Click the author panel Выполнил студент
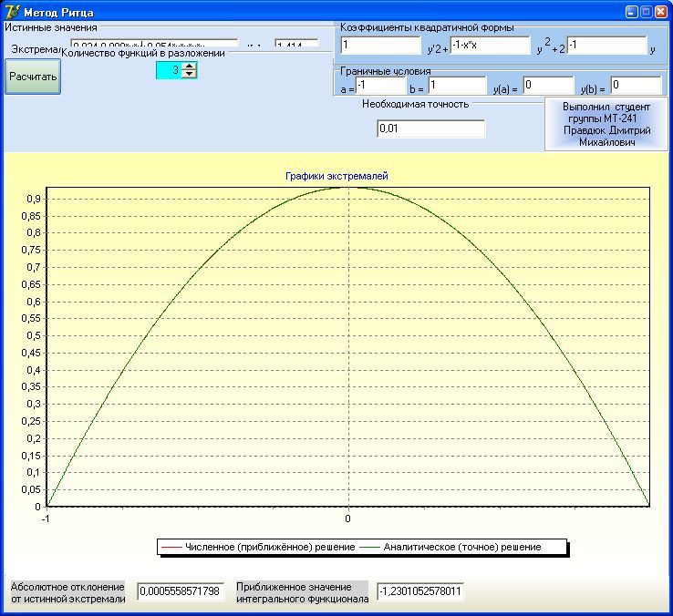The width and height of the screenshot is (673, 616). (x=606, y=124)
